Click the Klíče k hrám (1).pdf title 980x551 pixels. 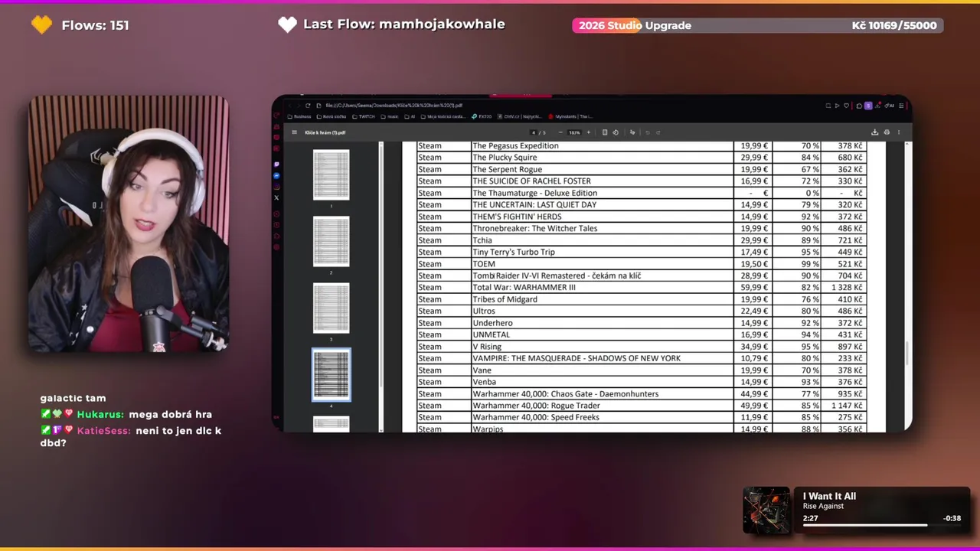pos(325,132)
